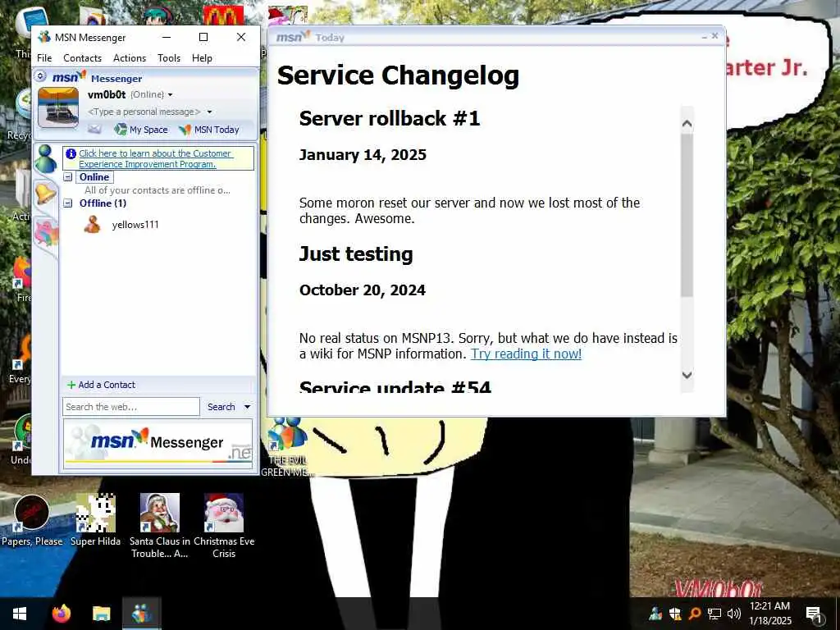
Task: Open the taskbar clock showing 12:21 AM
Action: click(769, 614)
